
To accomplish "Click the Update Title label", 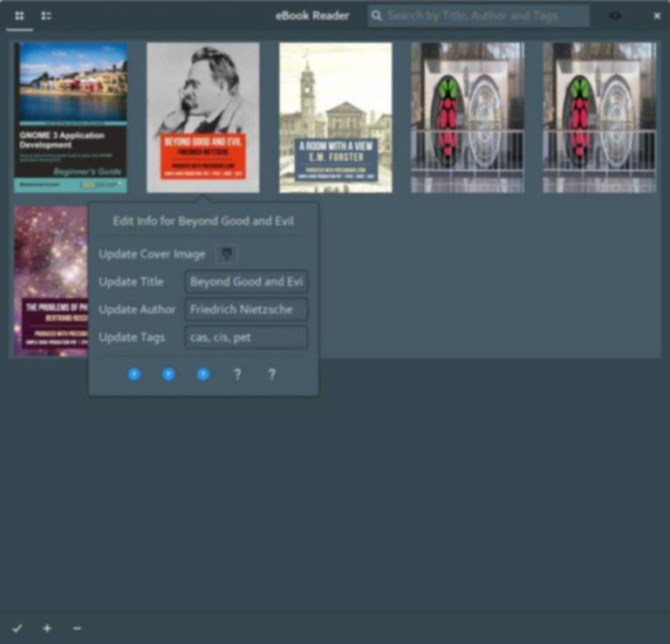I will 131,282.
